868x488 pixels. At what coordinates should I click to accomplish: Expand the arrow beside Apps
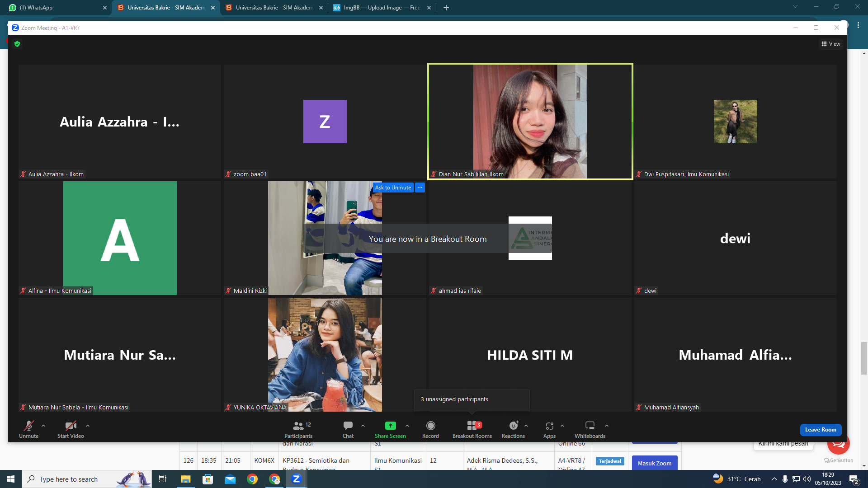(562, 426)
